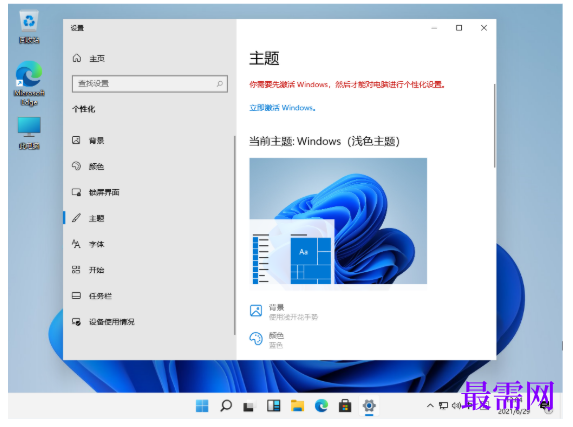Open the 任务栏 page from sidebar label
Screen dimensions: 573x427
100,296
